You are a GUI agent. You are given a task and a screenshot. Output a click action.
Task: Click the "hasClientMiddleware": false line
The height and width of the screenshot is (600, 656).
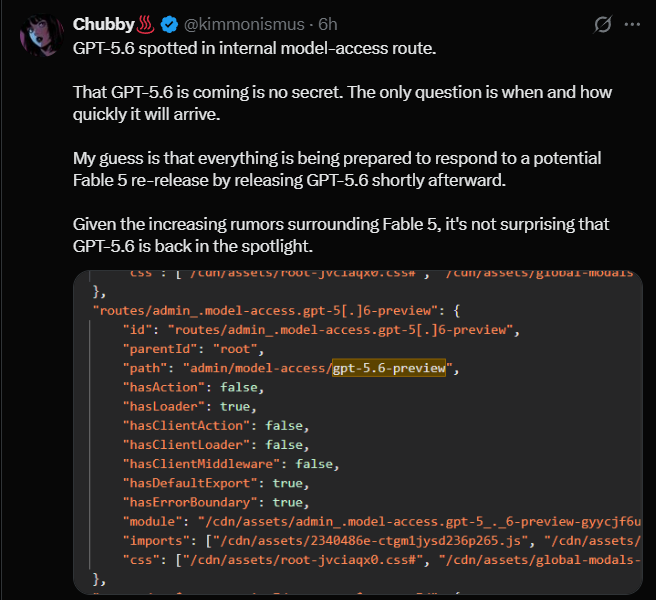coord(231,464)
